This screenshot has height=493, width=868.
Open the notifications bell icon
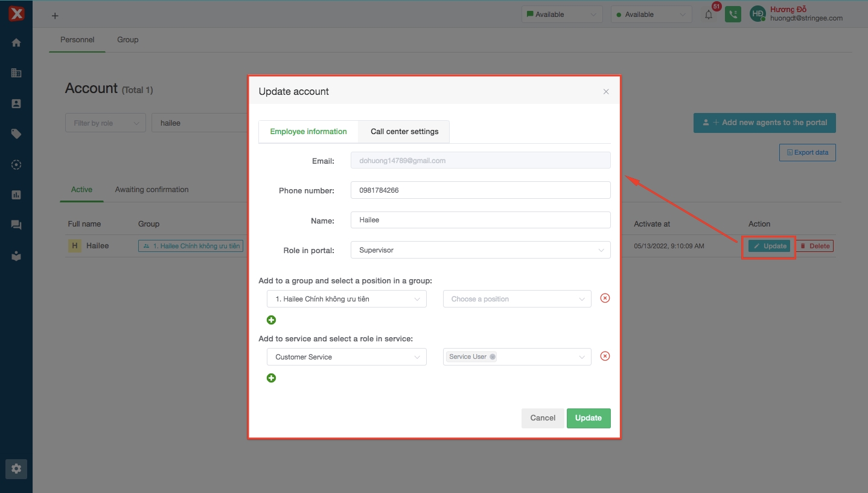point(709,15)
